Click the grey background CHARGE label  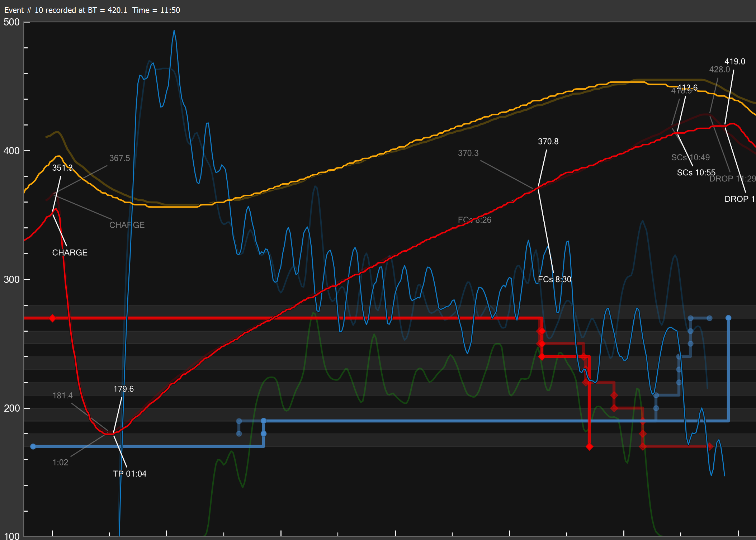tap(127, 225)
